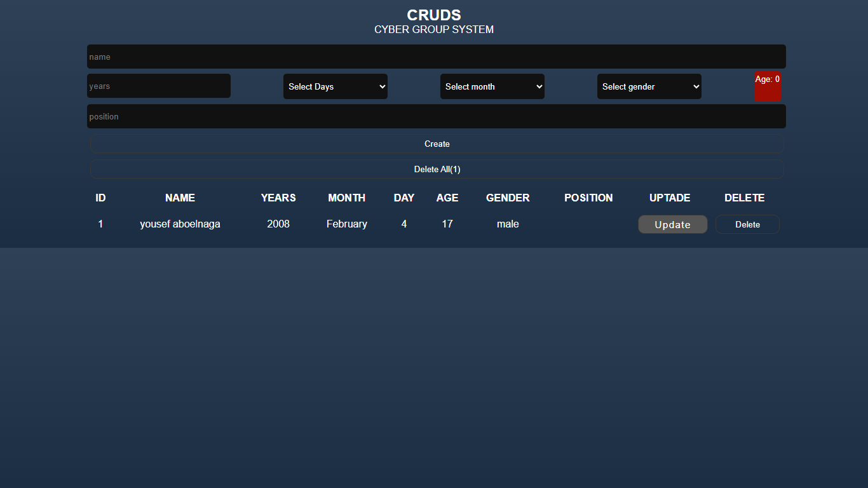Click the name cell yousef aboelnaga

point(180,224)
